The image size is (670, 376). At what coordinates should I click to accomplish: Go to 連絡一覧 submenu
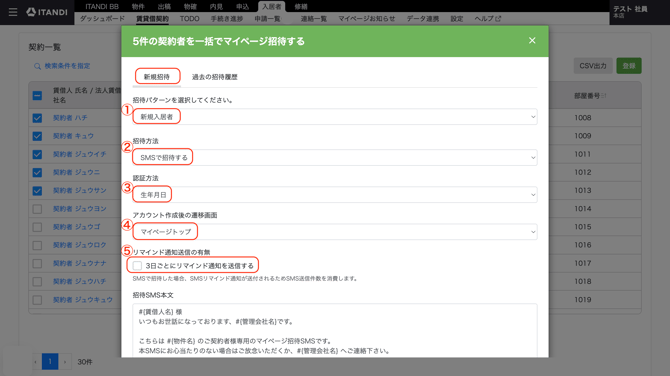pos(314,19)
